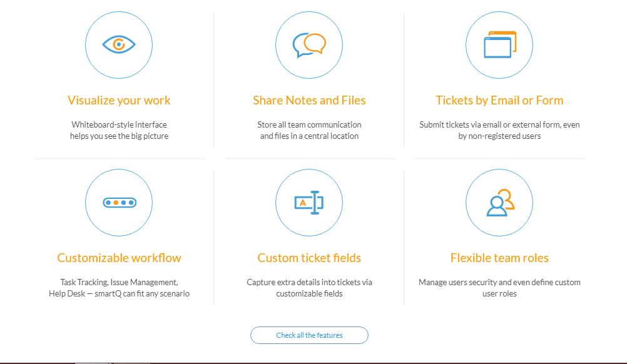Click the two-people icon above Flexible team roles

[x=499, y=202]
